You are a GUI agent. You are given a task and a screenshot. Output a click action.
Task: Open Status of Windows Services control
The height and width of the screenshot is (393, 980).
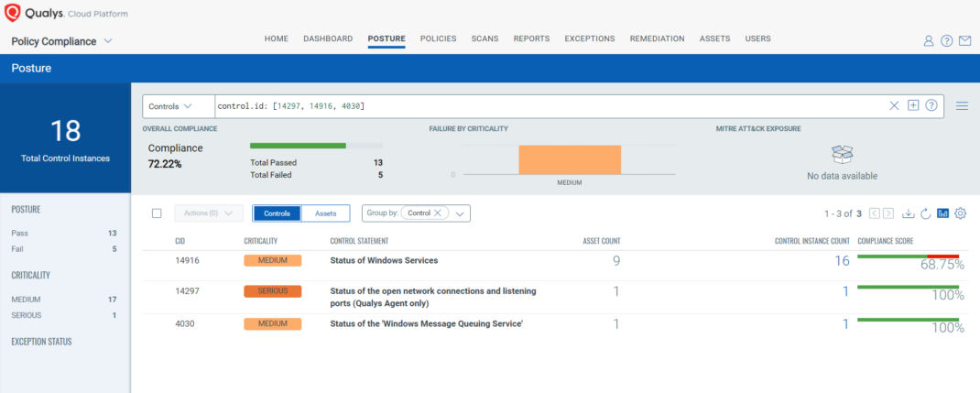(x=384, y=260)
